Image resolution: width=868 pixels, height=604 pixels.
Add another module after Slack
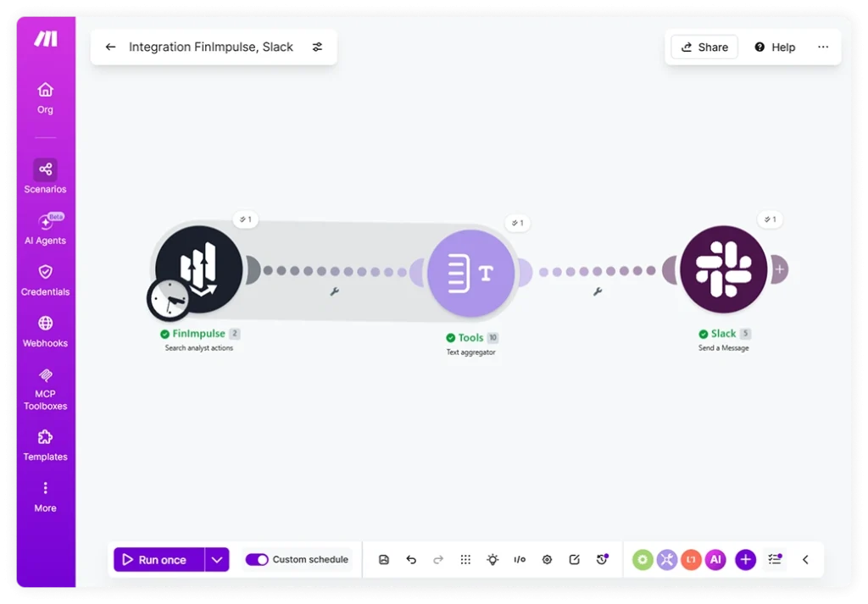[780, 269]
